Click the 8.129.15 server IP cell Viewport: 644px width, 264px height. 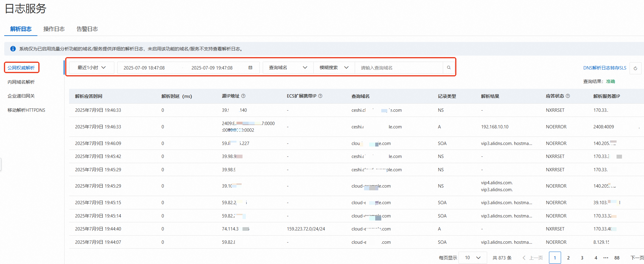[x=601, y=242]
